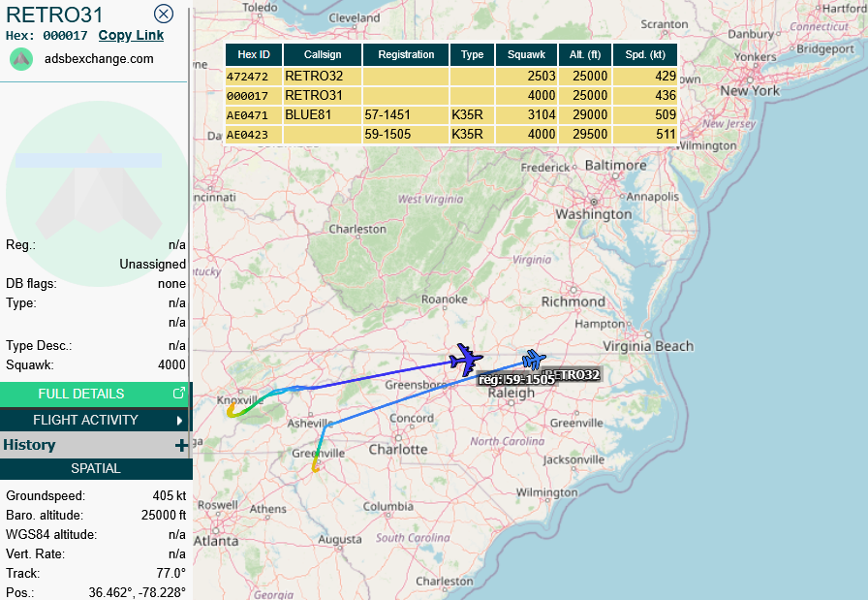Click the adsbexchange.com logo icon

coord(21,59)
